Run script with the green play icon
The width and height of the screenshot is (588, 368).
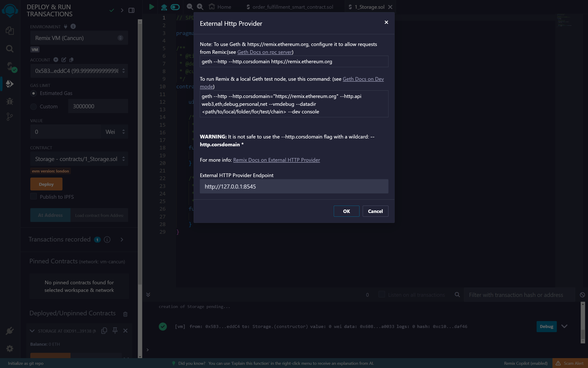151,7
